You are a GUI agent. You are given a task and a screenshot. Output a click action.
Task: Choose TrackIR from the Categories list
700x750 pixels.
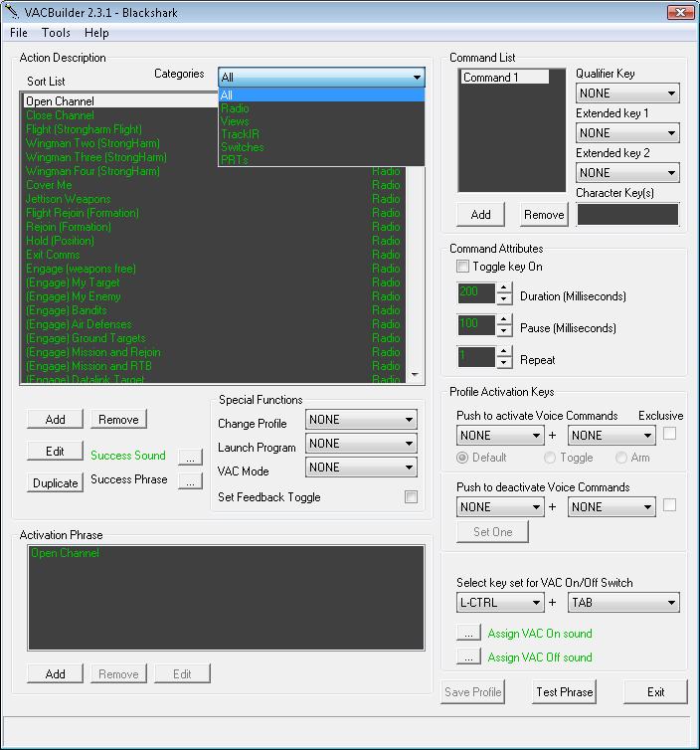[x=240, y=134]
